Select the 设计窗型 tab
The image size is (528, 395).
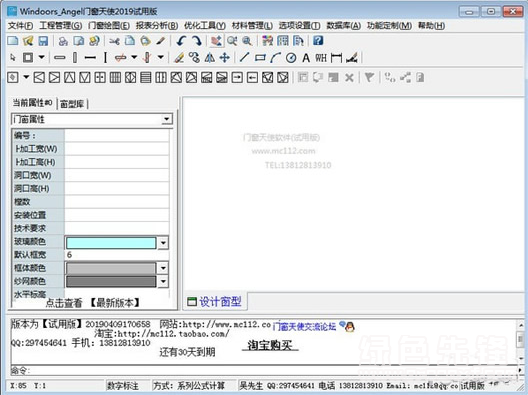click(215, 301)
